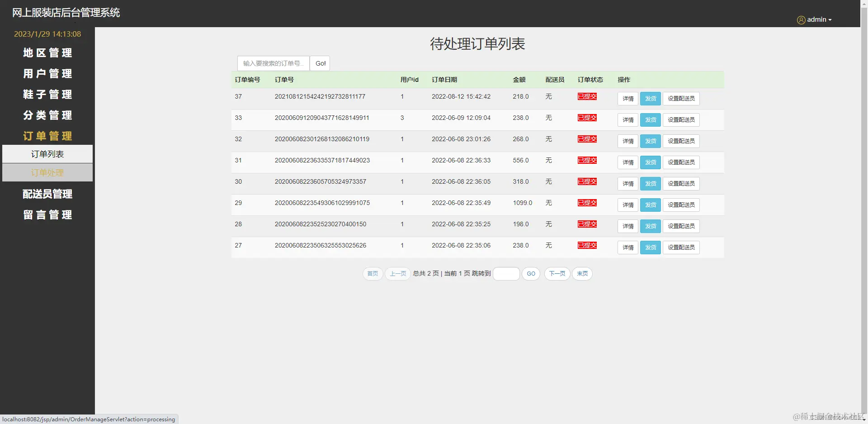The height and width of the screenshot is (424, 868).
Task: Select the 订单列表 submenu item
Action: click(47, 154)
